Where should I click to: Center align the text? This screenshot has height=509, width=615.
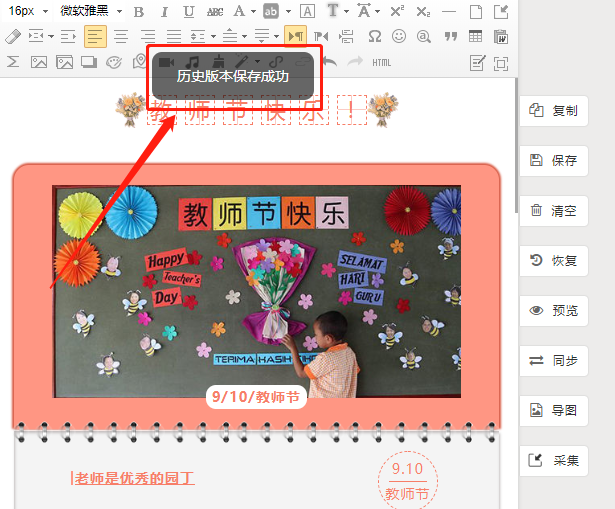click(121, 37)
